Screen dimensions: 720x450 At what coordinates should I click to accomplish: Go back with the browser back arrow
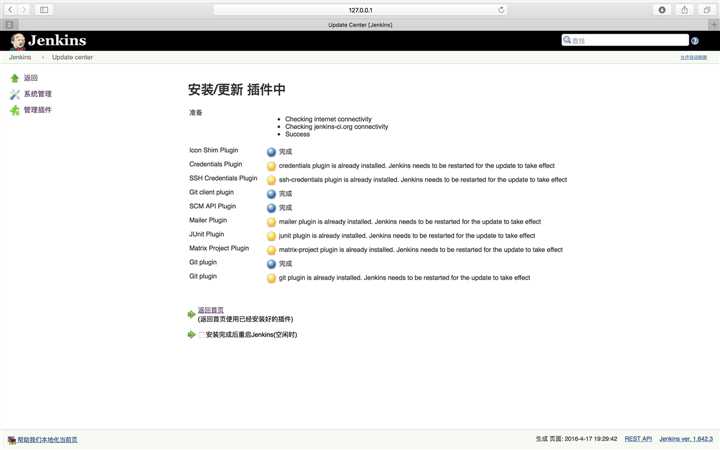[11, 10]
